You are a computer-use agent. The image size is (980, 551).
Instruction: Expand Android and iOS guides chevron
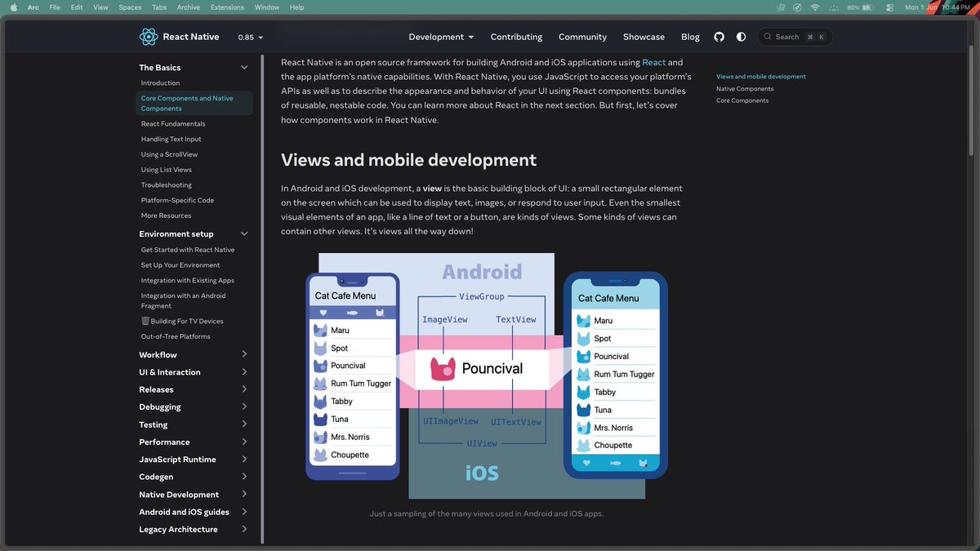244,512
